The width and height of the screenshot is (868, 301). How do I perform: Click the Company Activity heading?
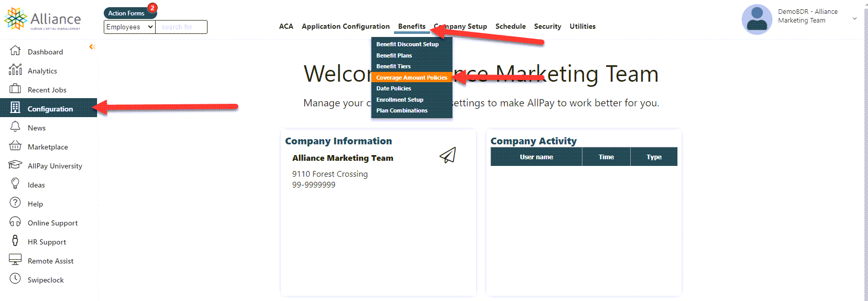[534, 141]
